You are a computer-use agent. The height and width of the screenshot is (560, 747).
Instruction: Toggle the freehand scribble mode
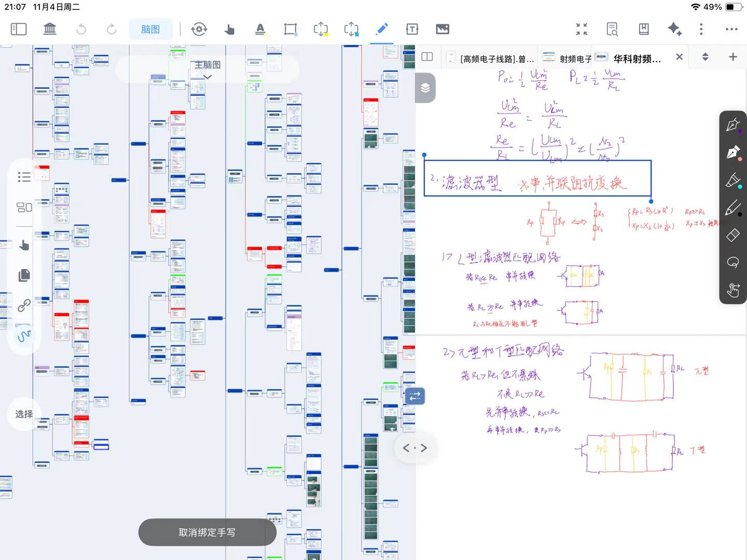point(24,336)
